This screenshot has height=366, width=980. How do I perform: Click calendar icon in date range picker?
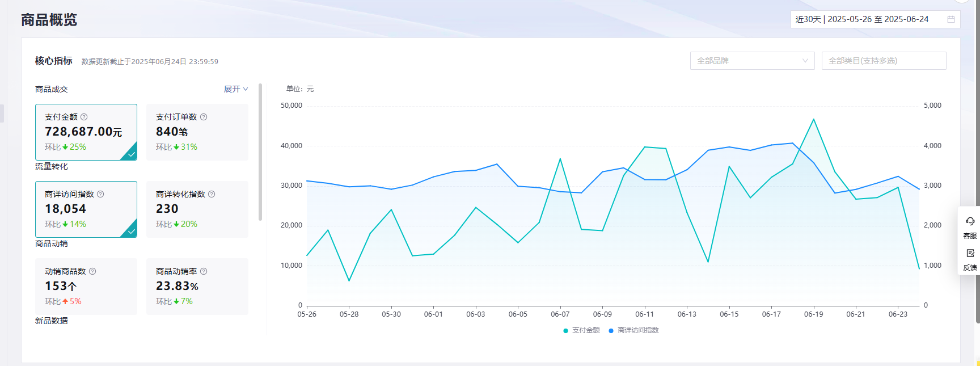[951, 19]
